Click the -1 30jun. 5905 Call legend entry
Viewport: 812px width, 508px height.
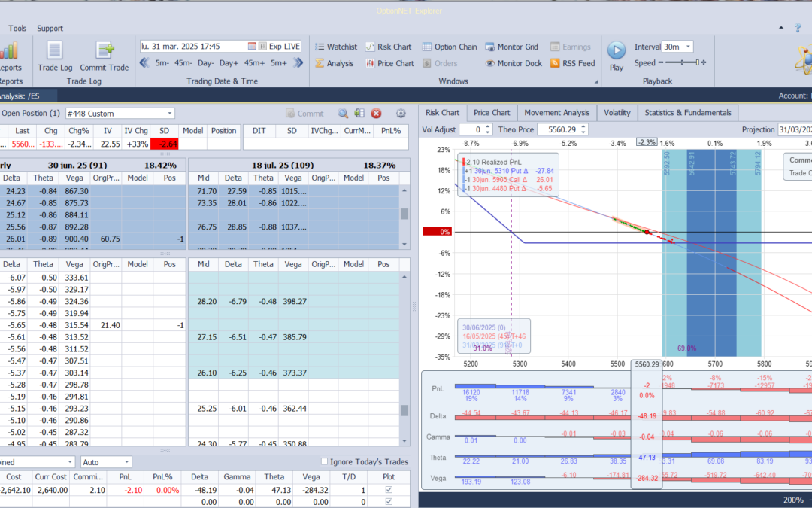point(508,179)
